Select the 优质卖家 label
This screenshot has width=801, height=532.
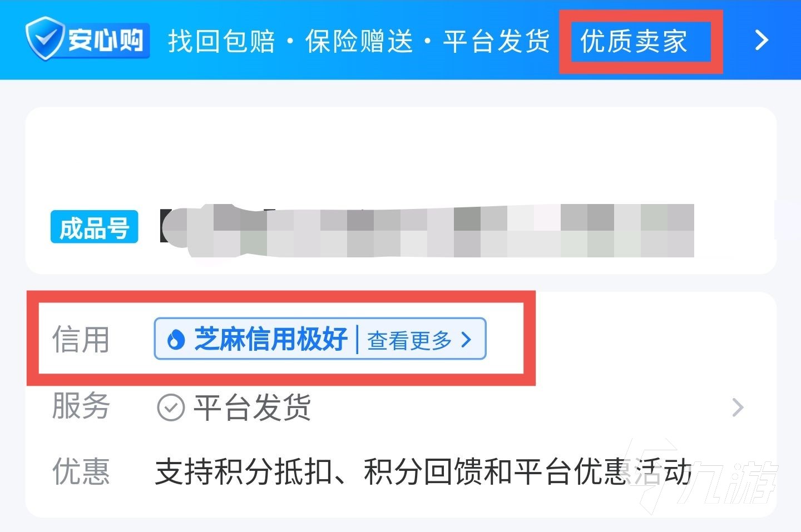tap(634, 41)
